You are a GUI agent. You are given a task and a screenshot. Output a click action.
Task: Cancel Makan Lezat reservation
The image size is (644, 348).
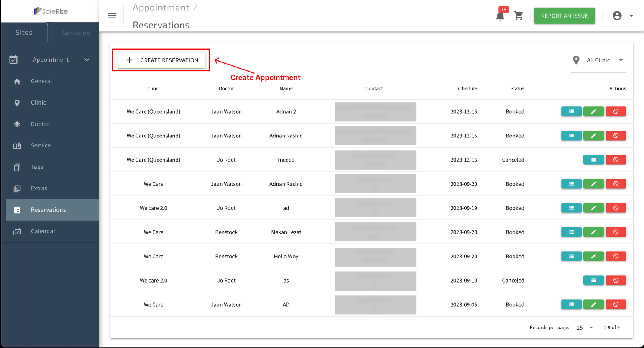click(616, 232)
